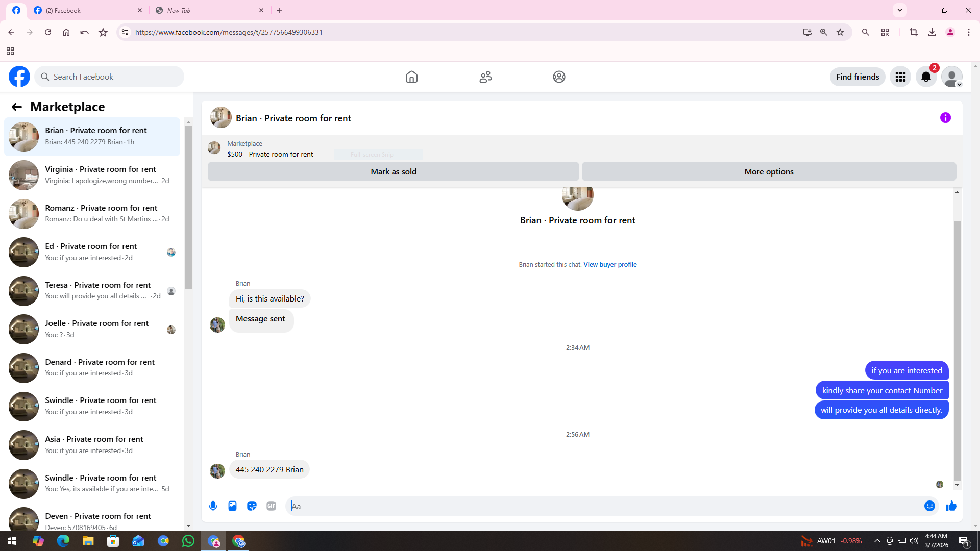Open Facebook notifications bell
980x551 pixels.
(x=926, y=77)
